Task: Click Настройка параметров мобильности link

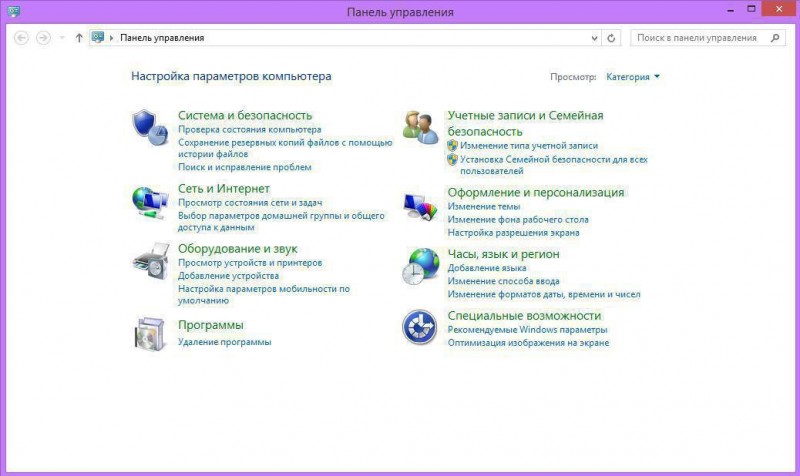Action: pos(264,294)
